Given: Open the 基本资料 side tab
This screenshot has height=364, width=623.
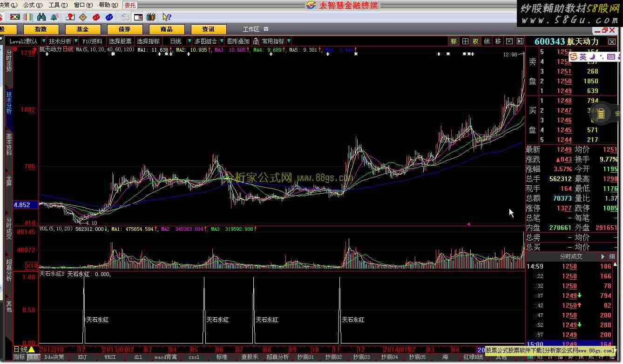Looking at the screenshot, I should coord(9,145).
